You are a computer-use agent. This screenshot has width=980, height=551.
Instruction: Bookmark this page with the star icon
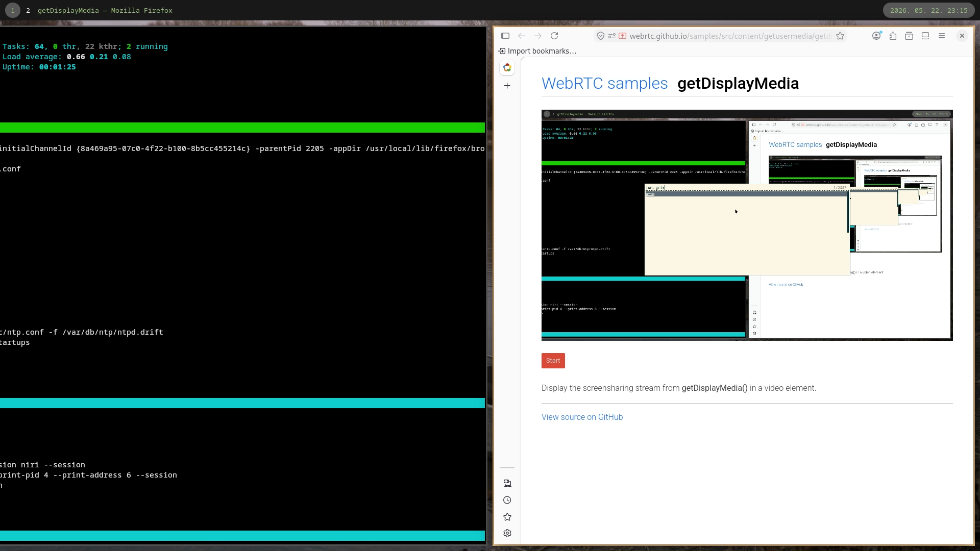(x=840, y=36)
